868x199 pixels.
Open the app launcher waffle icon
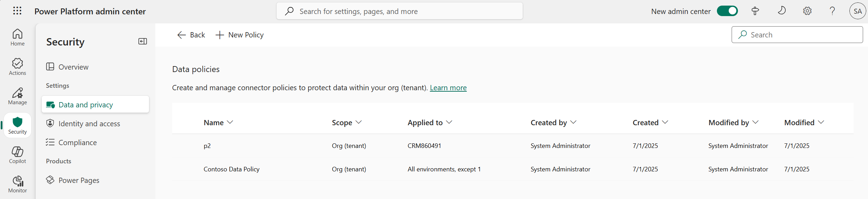pos(17,11)
